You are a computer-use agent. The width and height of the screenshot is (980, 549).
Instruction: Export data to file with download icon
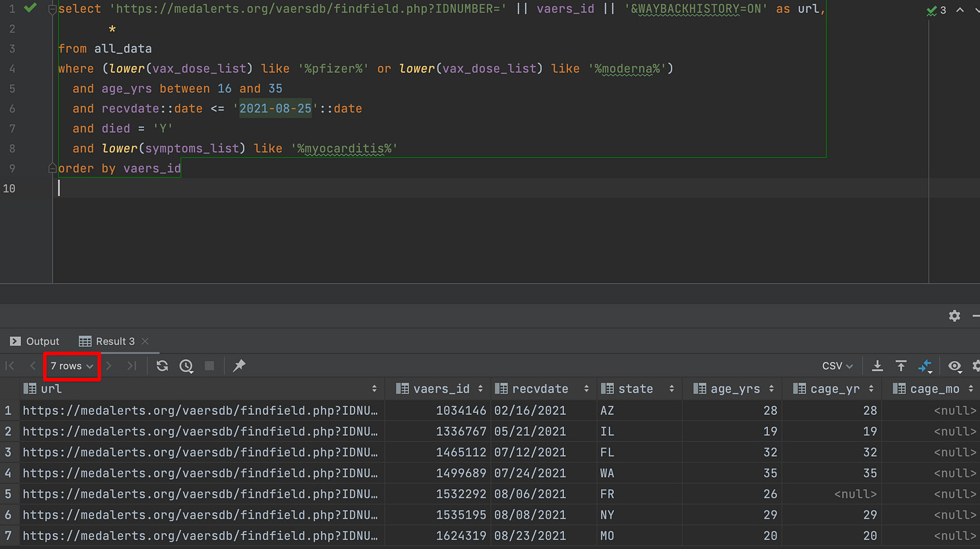click(x=878, y=366)
